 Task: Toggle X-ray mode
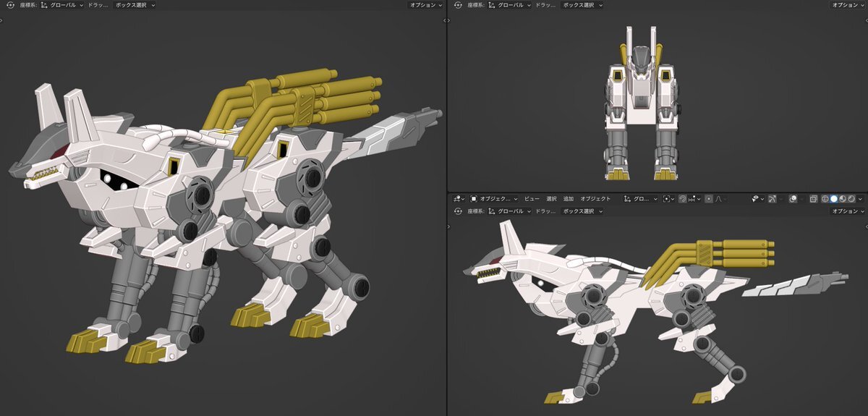(813, 198)
